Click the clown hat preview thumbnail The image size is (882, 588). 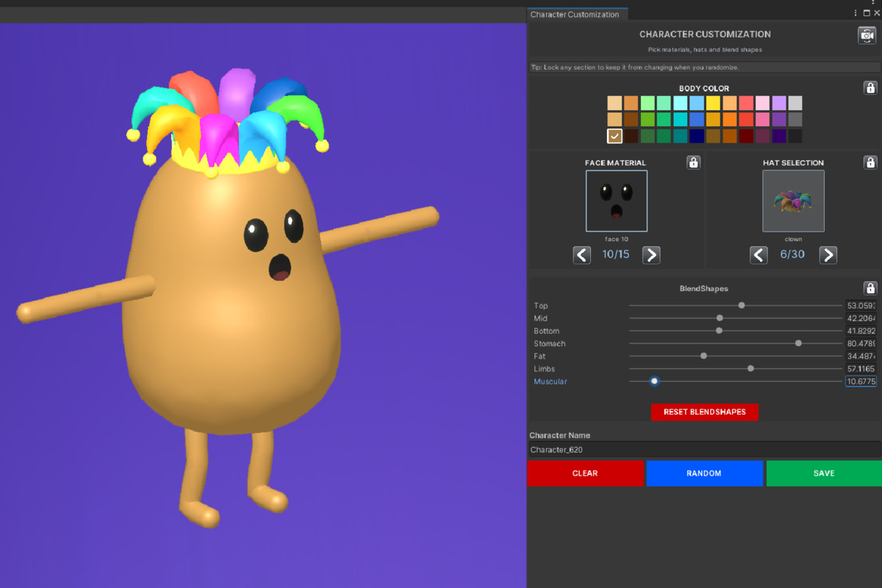tap(793, 200)
